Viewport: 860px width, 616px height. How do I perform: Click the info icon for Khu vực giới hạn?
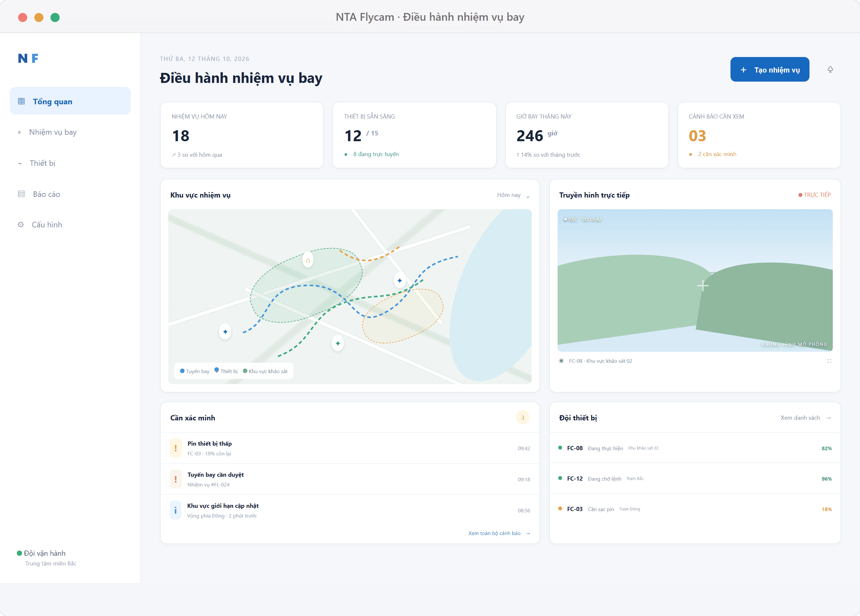pyautogui.click(x=175, y=510)
